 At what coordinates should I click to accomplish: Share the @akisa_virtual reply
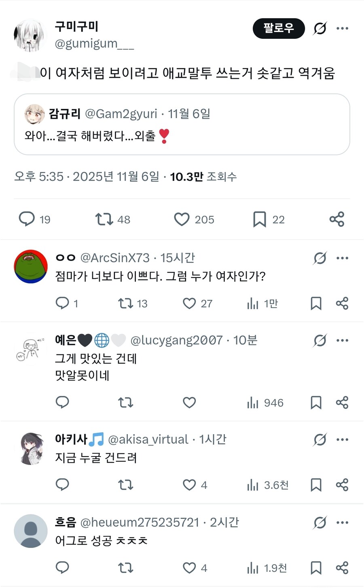point(342,485)
